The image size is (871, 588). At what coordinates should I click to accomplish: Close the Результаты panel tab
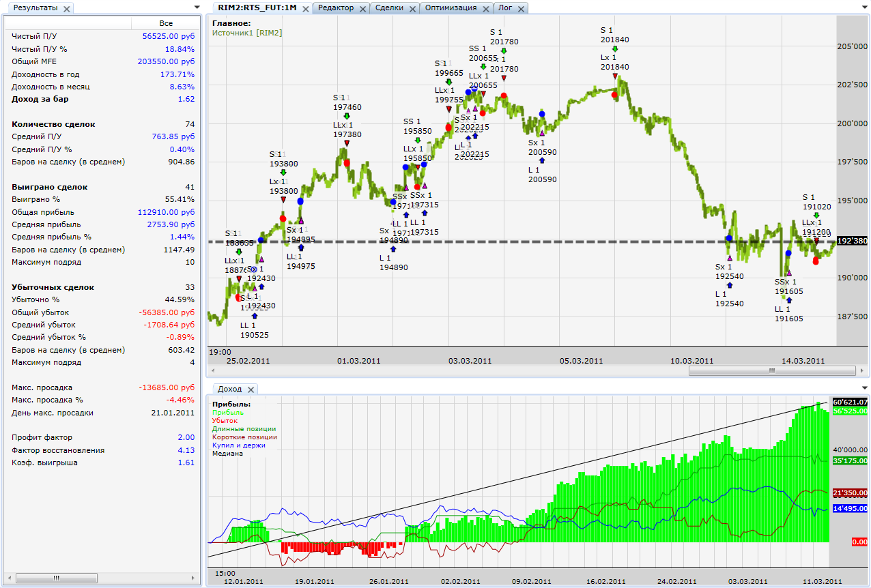(x=66, y=9)
